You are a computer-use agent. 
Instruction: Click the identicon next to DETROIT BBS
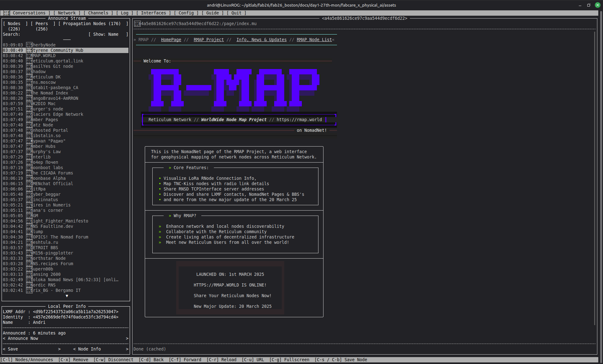[x=29, y=248]
